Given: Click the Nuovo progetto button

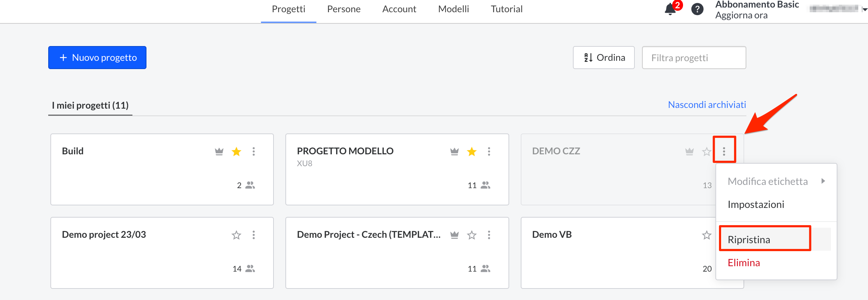Looking at the screenshot, I should pos(97,58).
